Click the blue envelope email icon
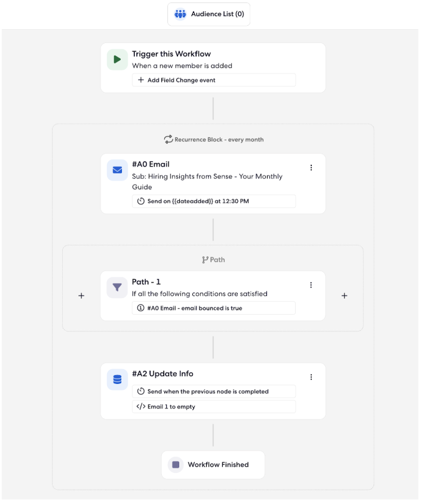 [118, 170]
